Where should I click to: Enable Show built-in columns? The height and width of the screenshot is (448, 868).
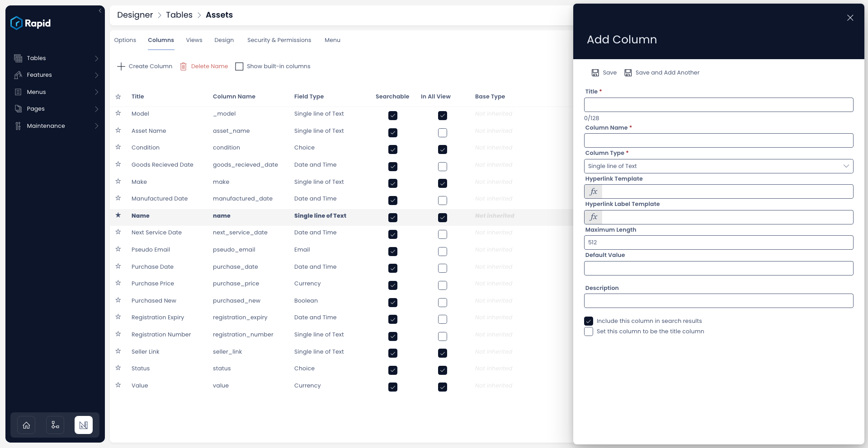click(x=240, y=66)
